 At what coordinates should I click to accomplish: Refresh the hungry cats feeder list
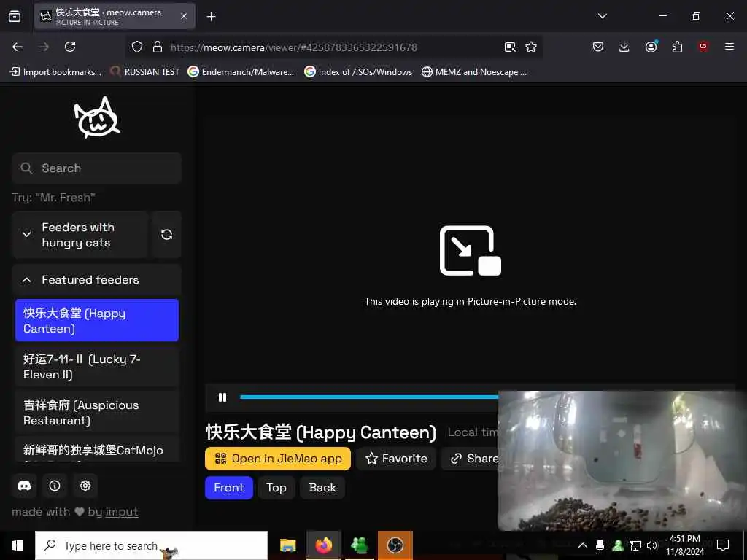tap(167, 234)
